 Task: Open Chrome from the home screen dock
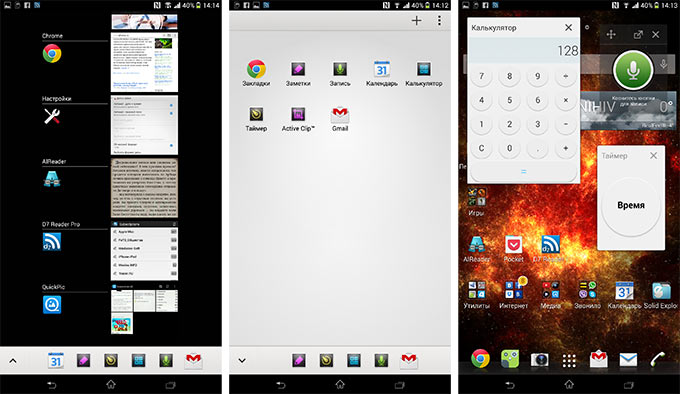pyautogui.click(x=481, y=359)
